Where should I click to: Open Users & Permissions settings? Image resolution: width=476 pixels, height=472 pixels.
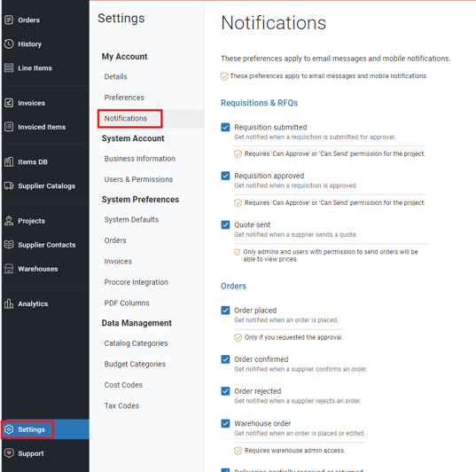click(x=138, y=179)
